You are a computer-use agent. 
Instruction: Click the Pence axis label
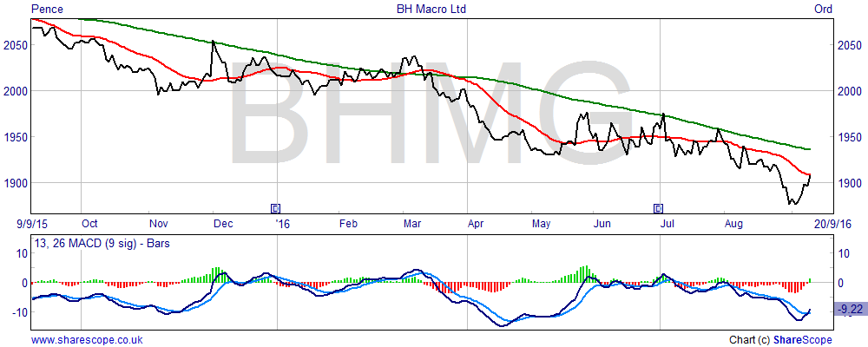47,9
